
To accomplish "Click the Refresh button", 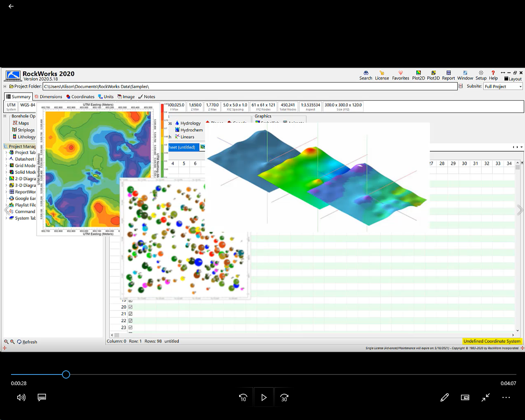I will (27, 342).
